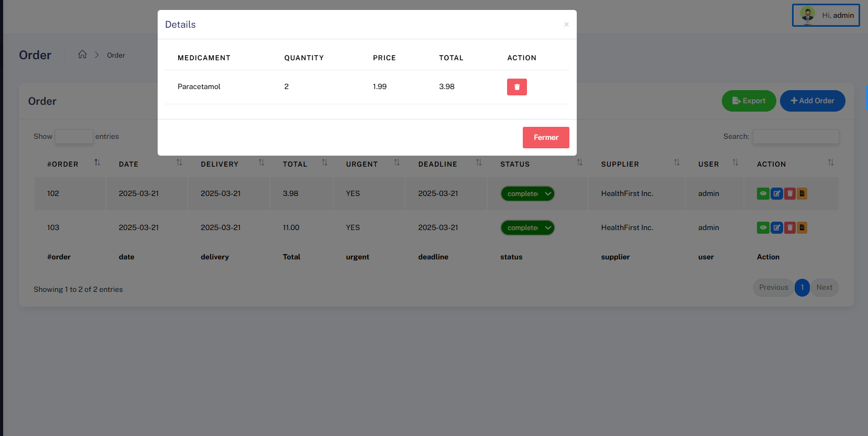This screenshot has width=868, height=436.
Task: Open the Hi, admin user menu
Action: click(x=826, y=15)
